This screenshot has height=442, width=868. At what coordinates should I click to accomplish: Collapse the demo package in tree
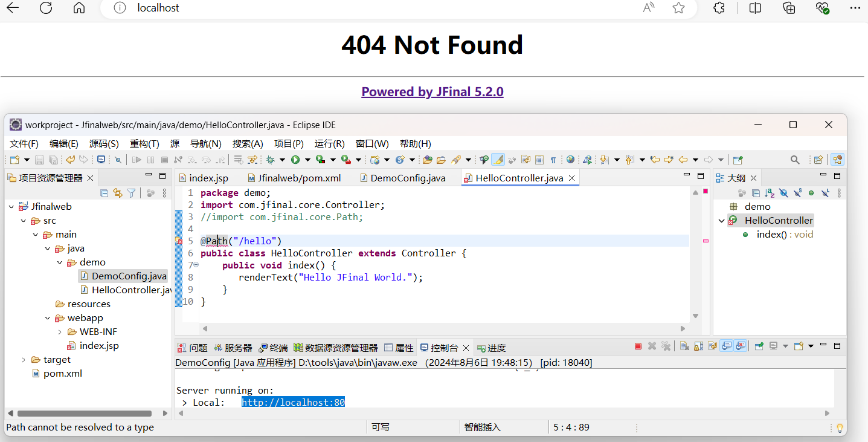[60, 262]
